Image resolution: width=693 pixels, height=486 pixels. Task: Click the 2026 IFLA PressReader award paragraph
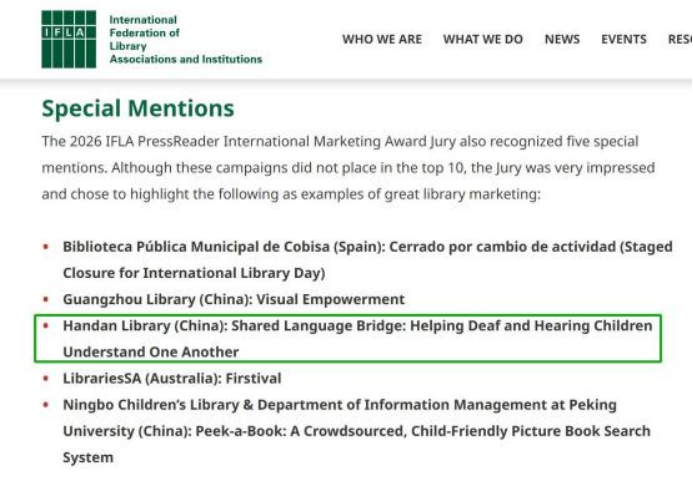pyautogui.click(x=348, y=168)
